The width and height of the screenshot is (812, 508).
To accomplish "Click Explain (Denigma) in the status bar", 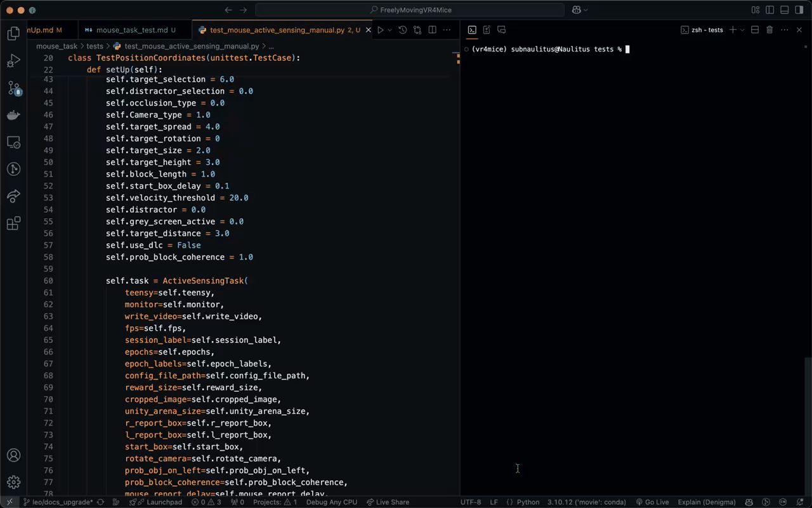I will tap(706, 502).
